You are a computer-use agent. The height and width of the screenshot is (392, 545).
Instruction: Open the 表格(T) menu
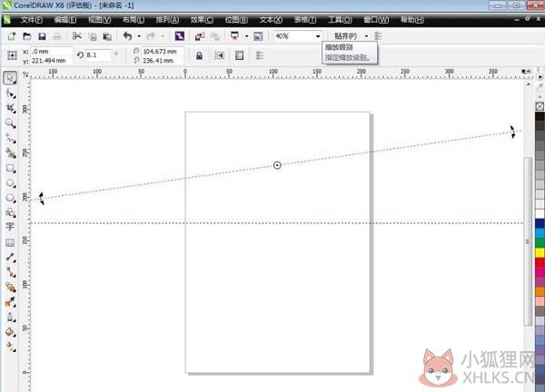pyautogui.click(x=305, y=20)
